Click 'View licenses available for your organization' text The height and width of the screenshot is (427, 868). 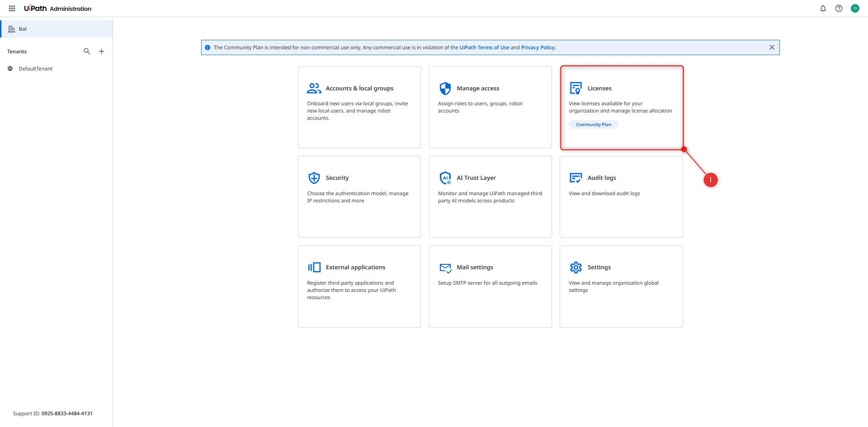click(620, 107)
